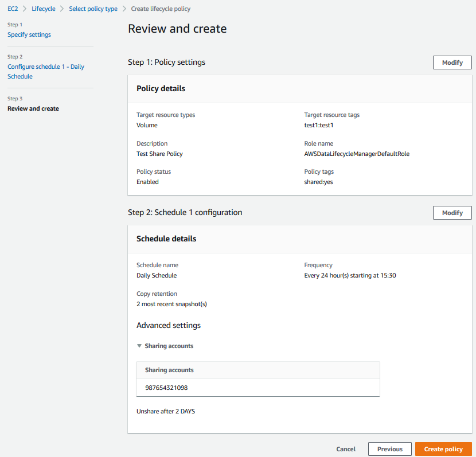Go to the Specify settings step

[29, 34]
